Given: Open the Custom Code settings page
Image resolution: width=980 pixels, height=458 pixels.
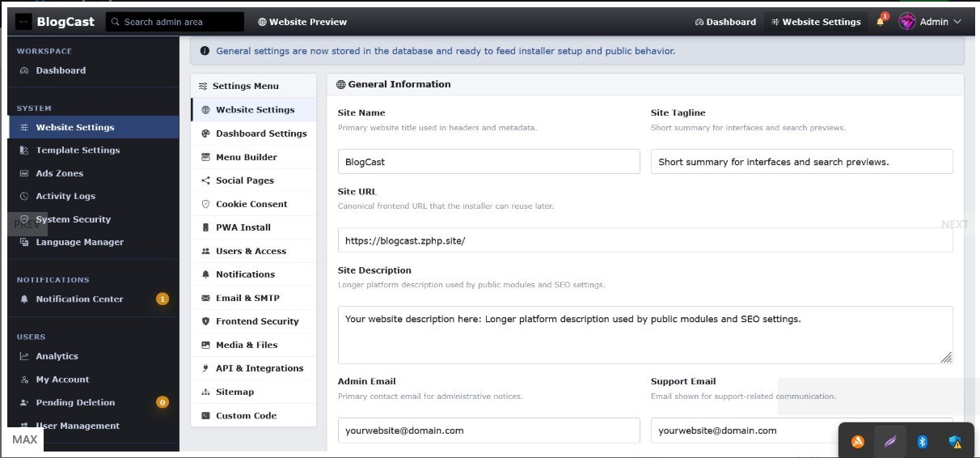Looking at the screenshot, I should tap(254, 415).
